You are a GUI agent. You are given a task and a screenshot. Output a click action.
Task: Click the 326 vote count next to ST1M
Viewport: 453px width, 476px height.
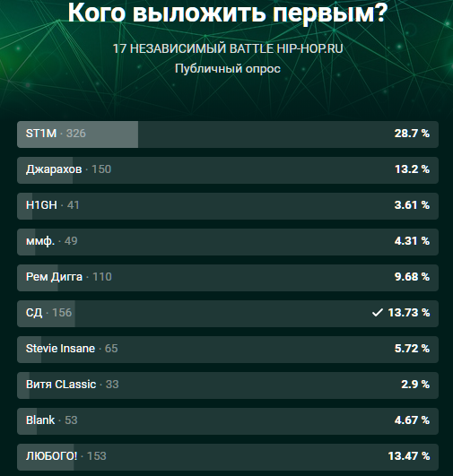(x=76, y=134)
